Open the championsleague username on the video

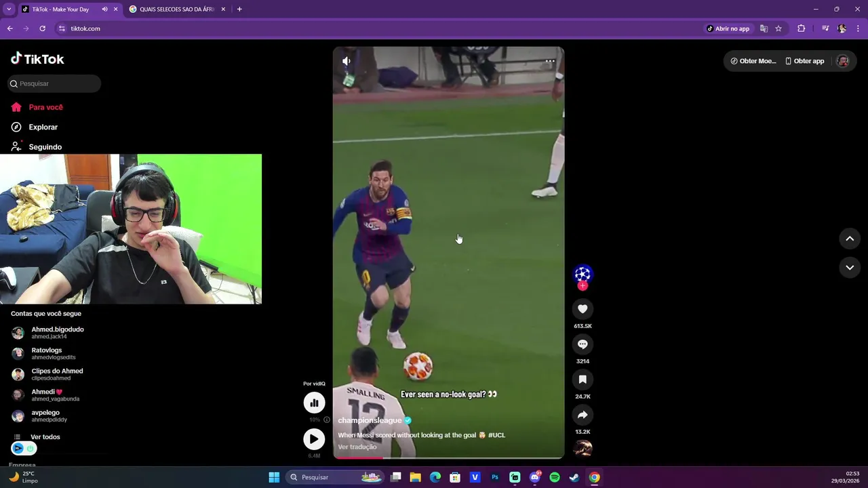click(370, 421)
